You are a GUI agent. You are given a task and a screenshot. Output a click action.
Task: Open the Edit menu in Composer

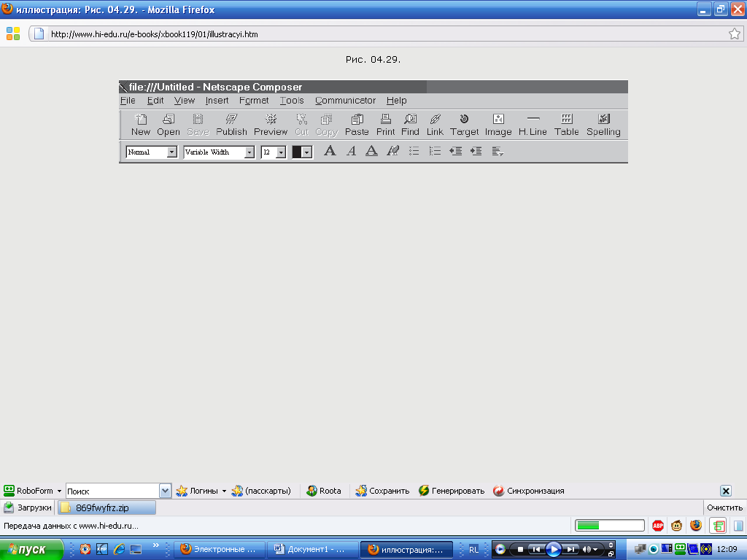[155, 101]
